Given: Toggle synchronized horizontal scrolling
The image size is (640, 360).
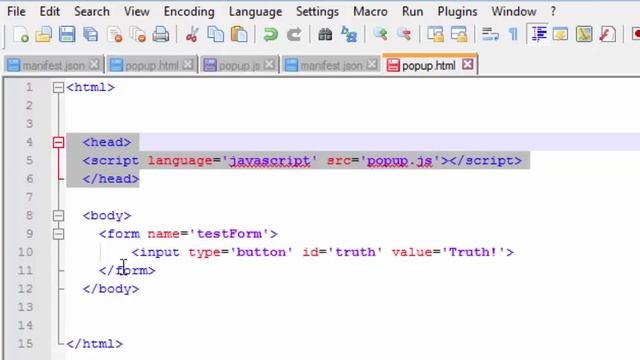Looking at the screenshot, I should tap(459, 35).
